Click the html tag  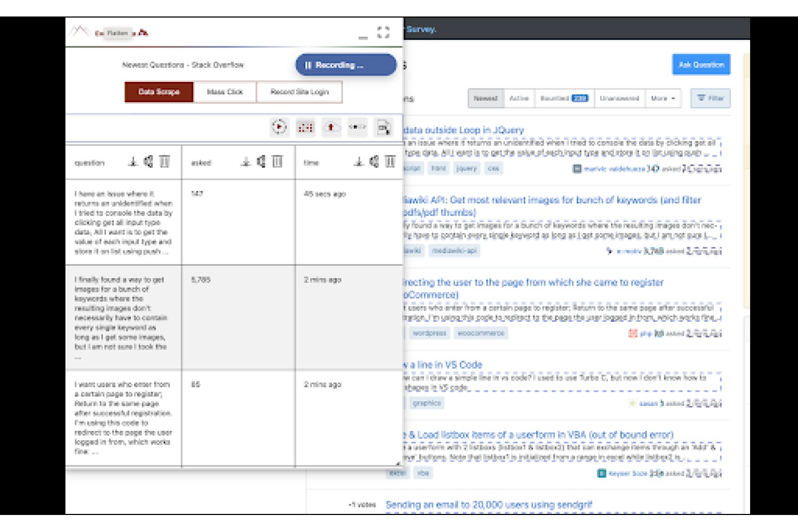(438, 169)
